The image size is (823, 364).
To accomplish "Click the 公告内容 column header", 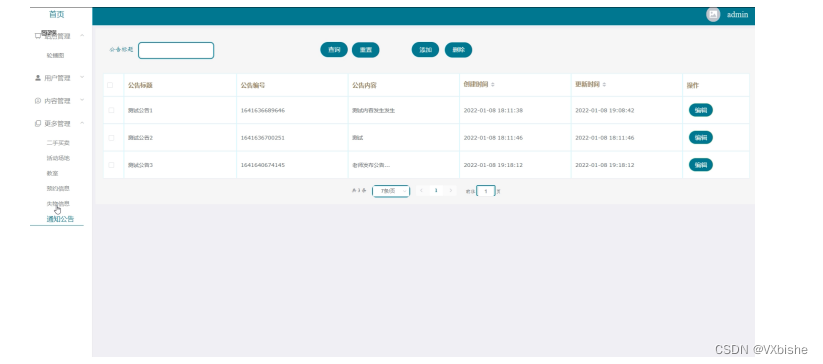I will tap(364, 85).
